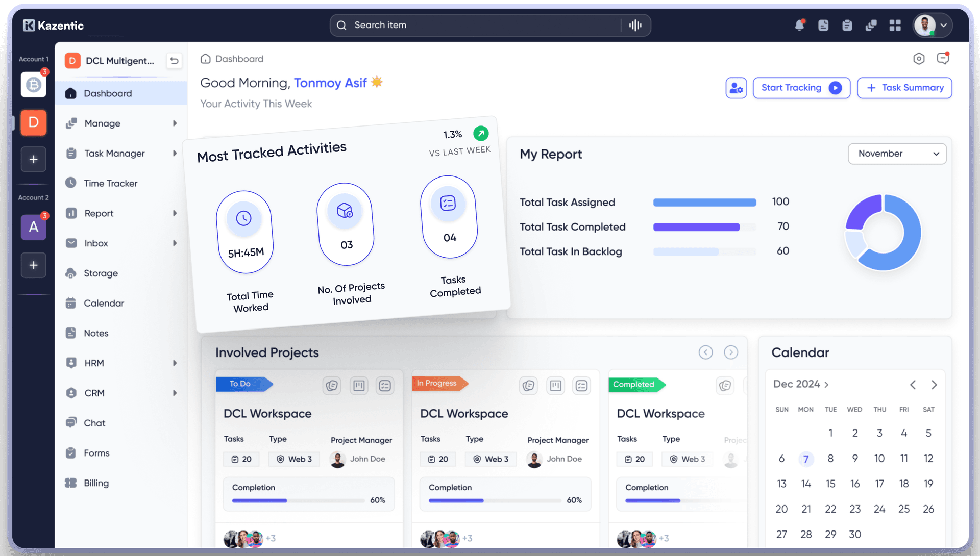
Task: Expand the Report submenu arrow
Action: (x=175, y=213)
